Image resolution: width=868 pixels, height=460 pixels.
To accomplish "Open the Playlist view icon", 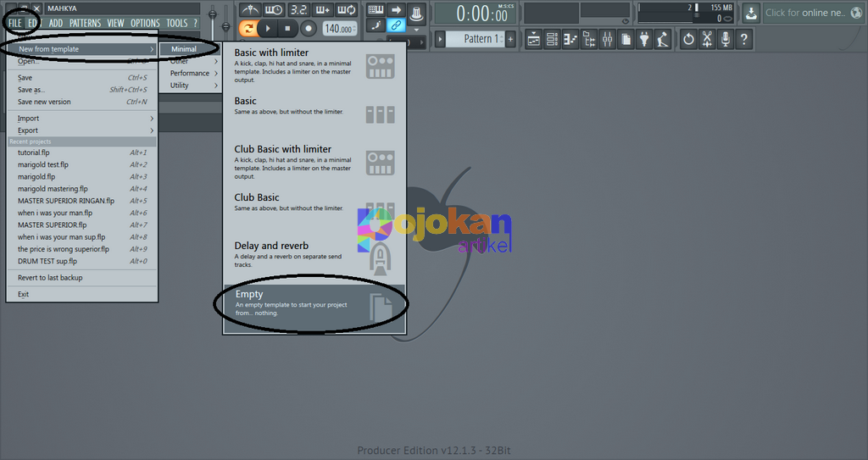I will click(533, 39).
